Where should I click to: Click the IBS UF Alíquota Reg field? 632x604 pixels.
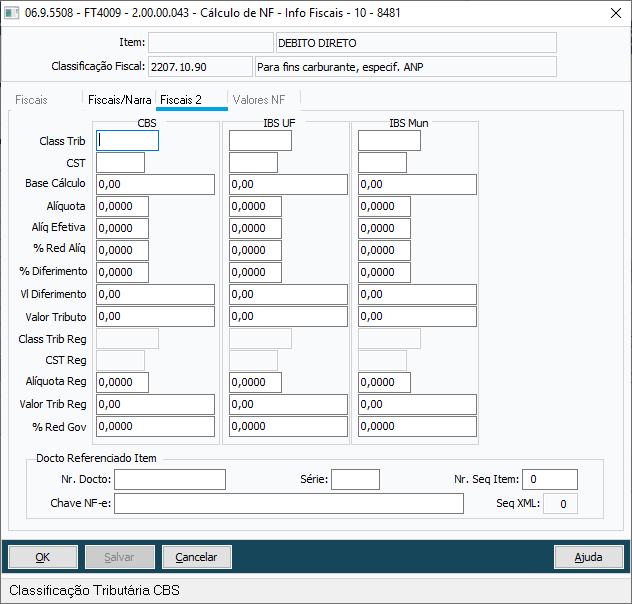click(256, 382)
